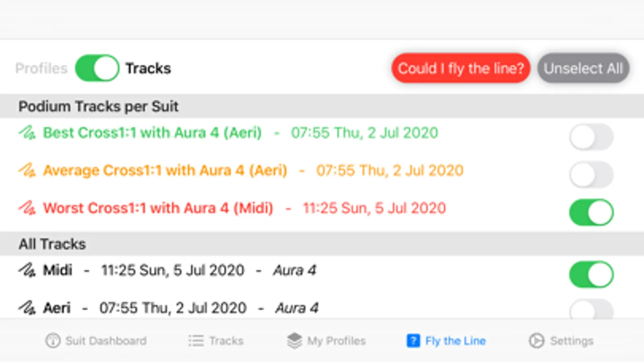Turn off the Midi track switch

tap(591, 274)
